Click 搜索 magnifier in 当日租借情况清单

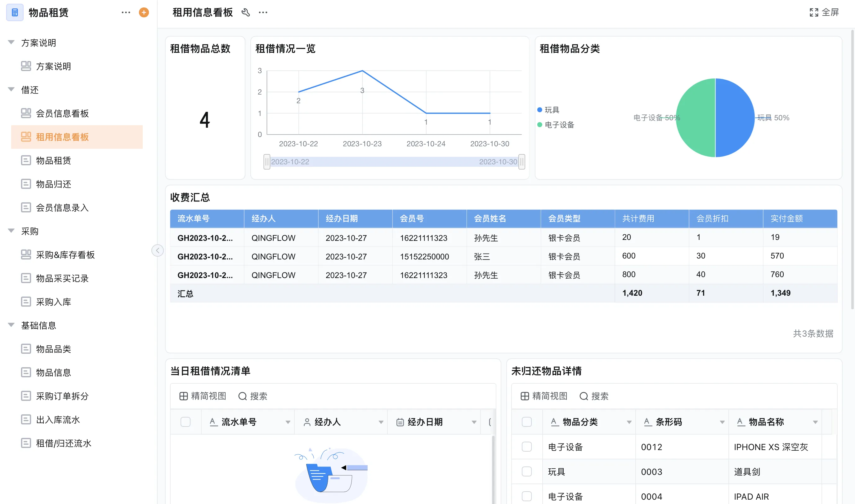[243, 396]
